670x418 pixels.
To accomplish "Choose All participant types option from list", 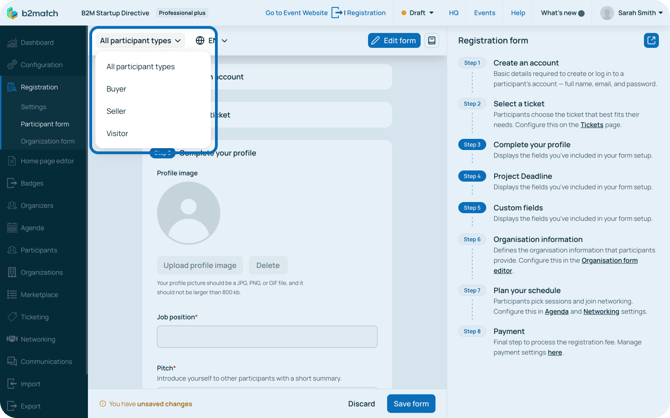I will (141, 67).
